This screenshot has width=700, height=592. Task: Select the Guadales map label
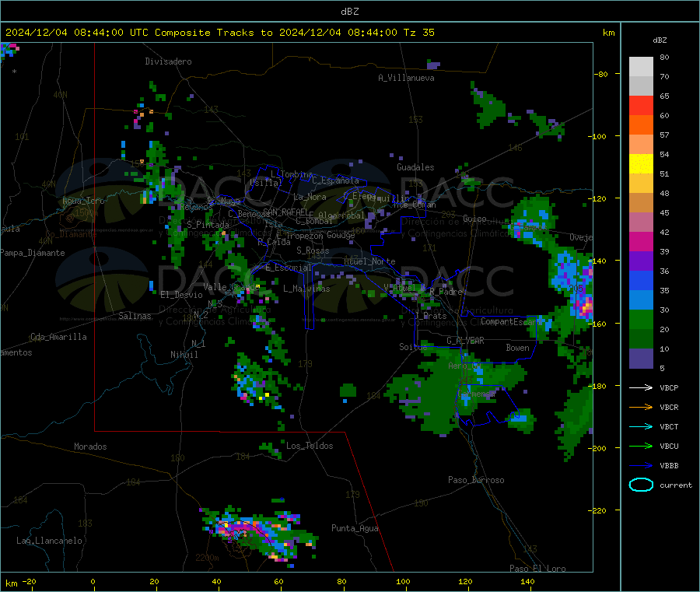point(415,167)
